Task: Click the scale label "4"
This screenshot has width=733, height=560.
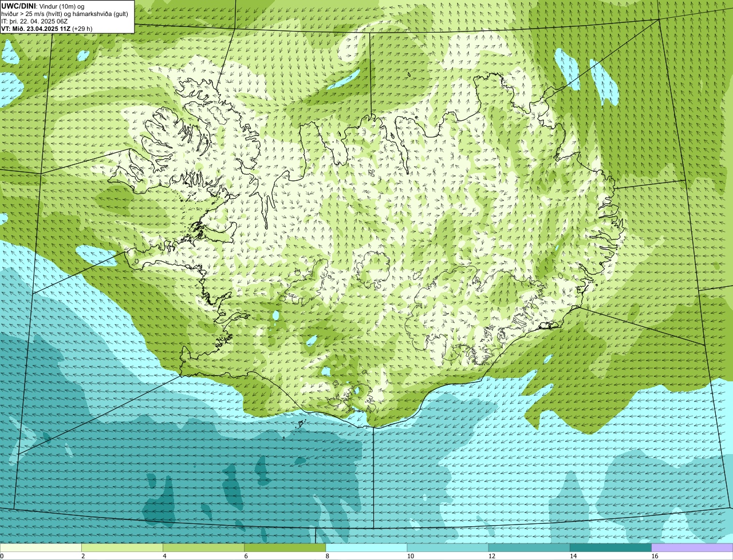Action: (x=164, y=556)
